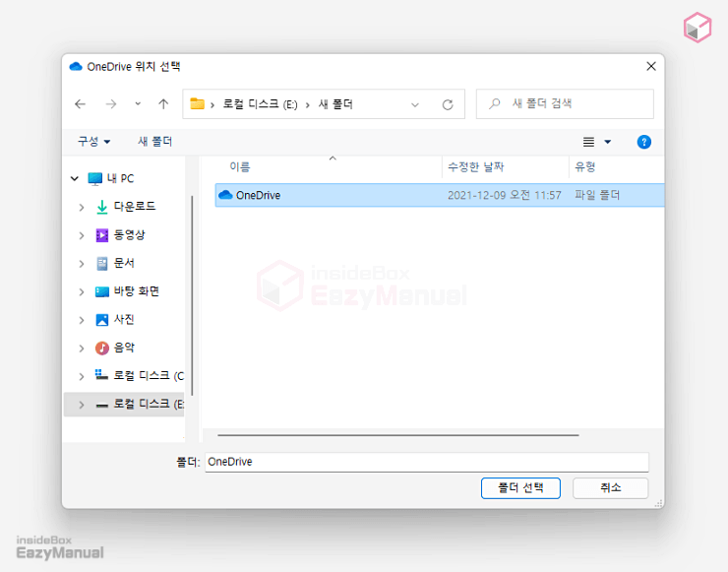The height and width of the screenshot is (572, 728).
Task: Expand the 음악 tree node
Action: [82, 349]
